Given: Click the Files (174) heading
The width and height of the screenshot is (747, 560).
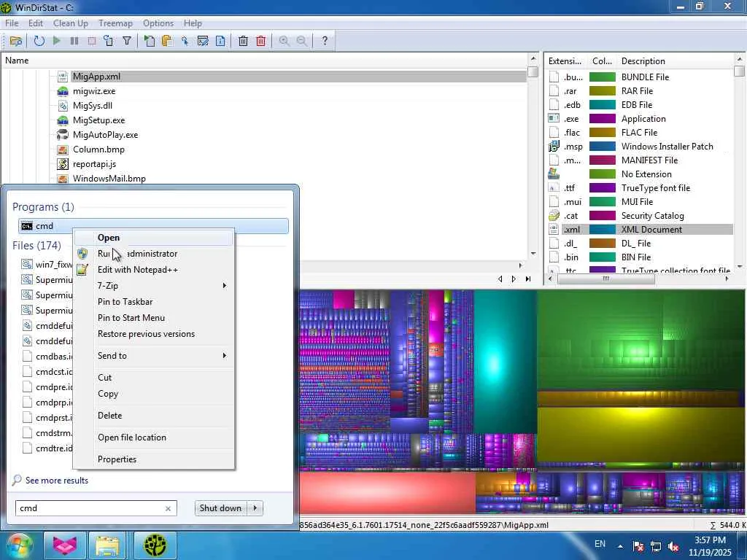Looking at the screenshot, I should [x=36, y=246].
